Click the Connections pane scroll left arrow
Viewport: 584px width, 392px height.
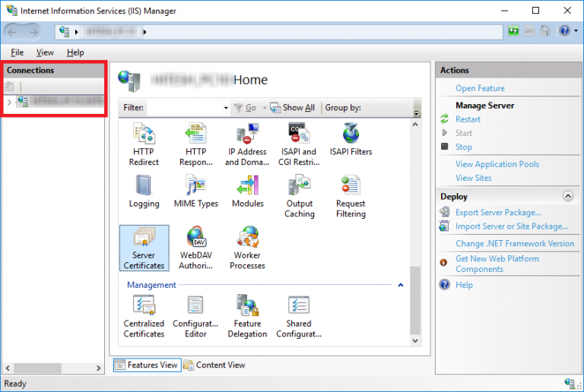tap(8, 368)
